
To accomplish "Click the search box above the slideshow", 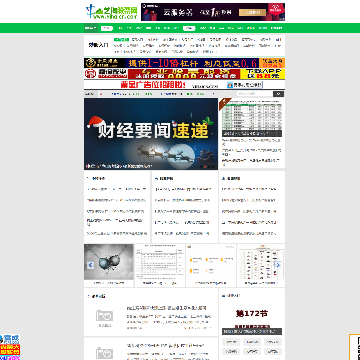I will tap(255, 94).
